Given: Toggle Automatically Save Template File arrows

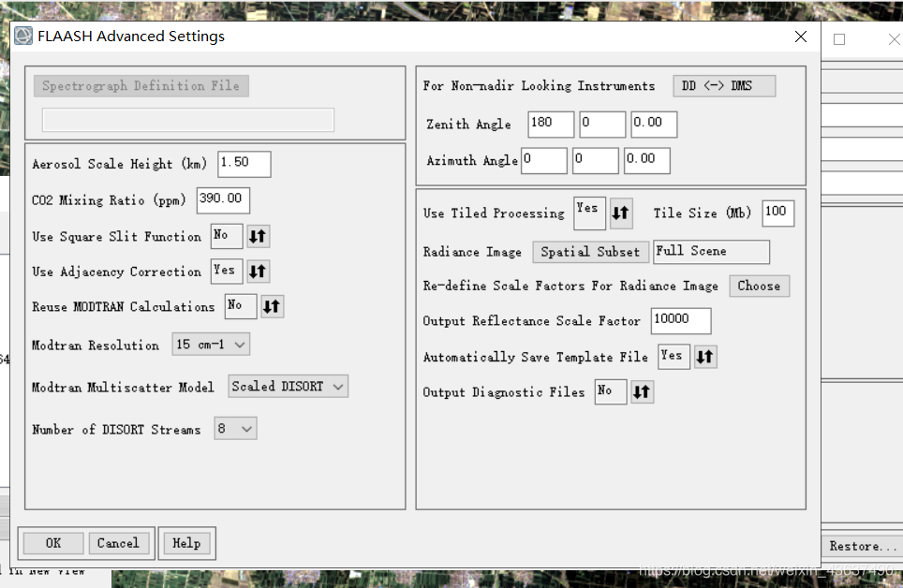Looking at the screenshot, I should coord(705,357).
